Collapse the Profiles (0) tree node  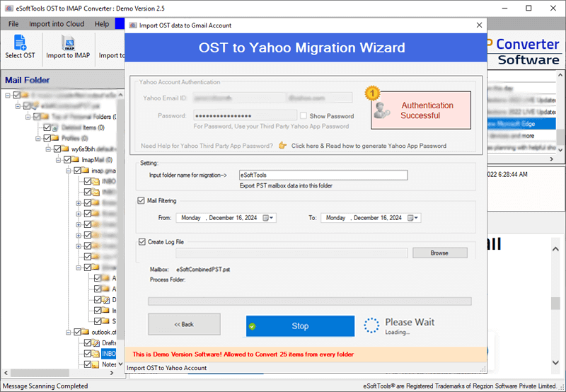pyautogui.click(x=38, y=138)
